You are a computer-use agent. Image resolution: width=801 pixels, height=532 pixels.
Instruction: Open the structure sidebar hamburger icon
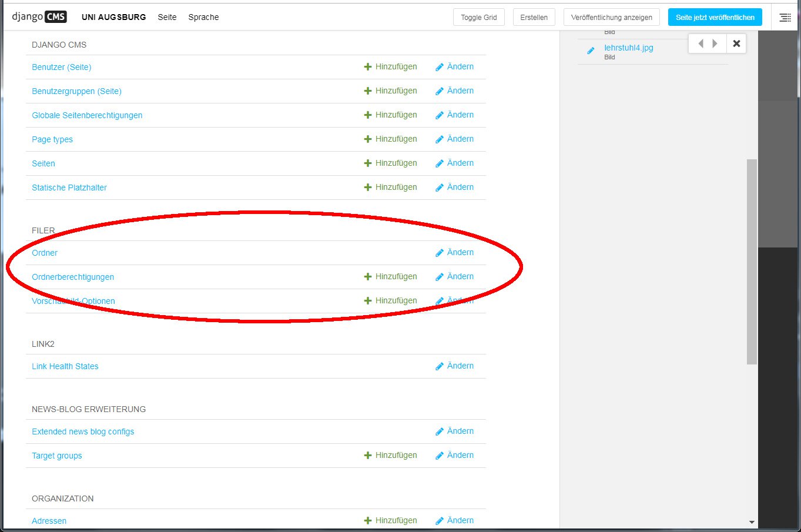pos(785,18)
